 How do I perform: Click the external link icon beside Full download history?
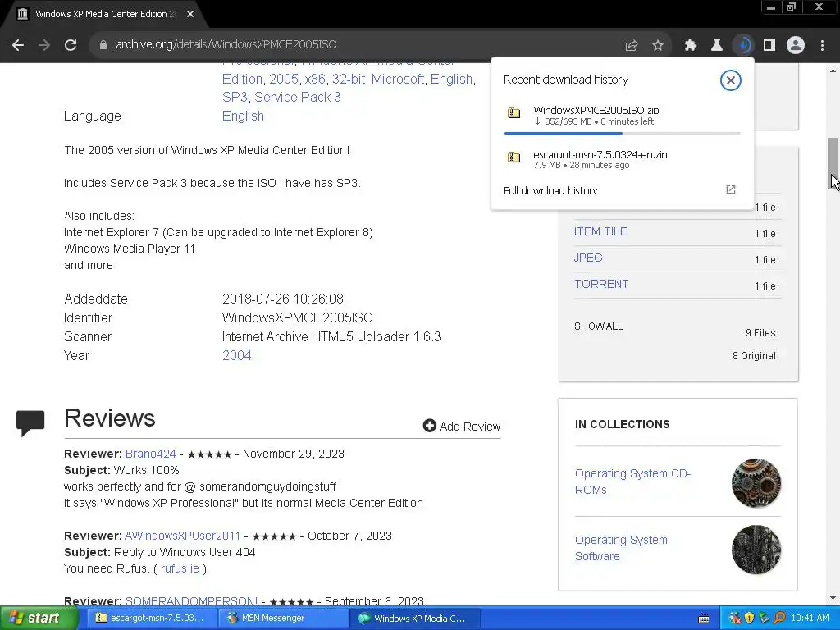click(731, 189)
